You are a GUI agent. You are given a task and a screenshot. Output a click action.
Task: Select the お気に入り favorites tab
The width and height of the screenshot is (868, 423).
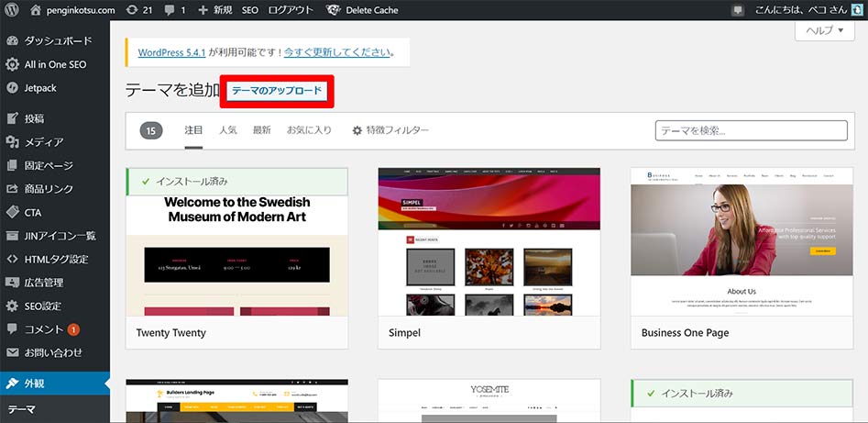(x=309, y=130)
